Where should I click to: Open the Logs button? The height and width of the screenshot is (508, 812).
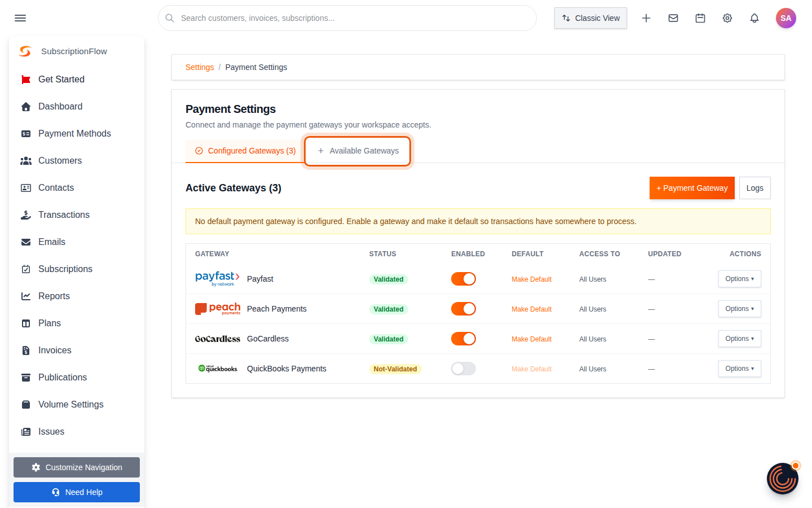coord(754,188)
